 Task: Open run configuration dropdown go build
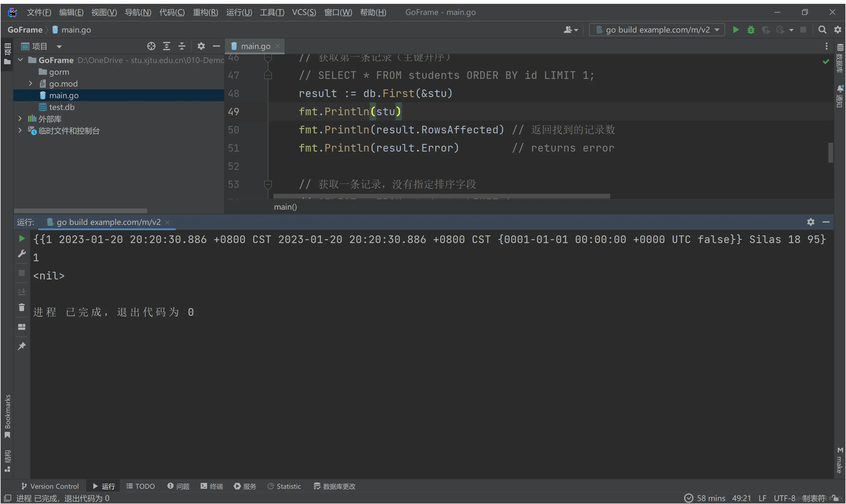(657, 30)
